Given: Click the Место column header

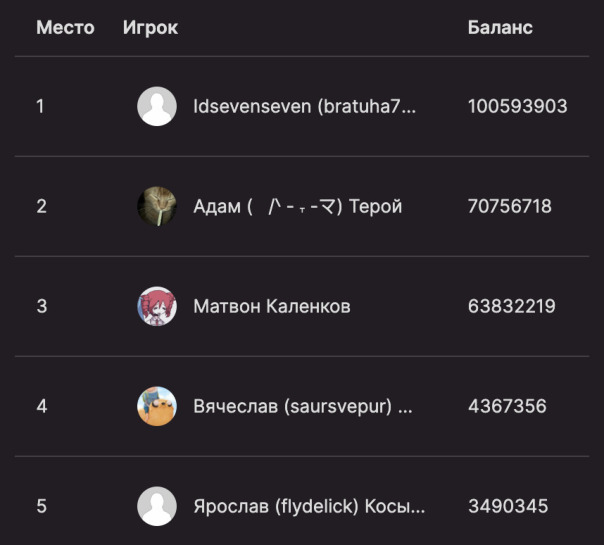Looking at the screenshot, I should [65, 27].
